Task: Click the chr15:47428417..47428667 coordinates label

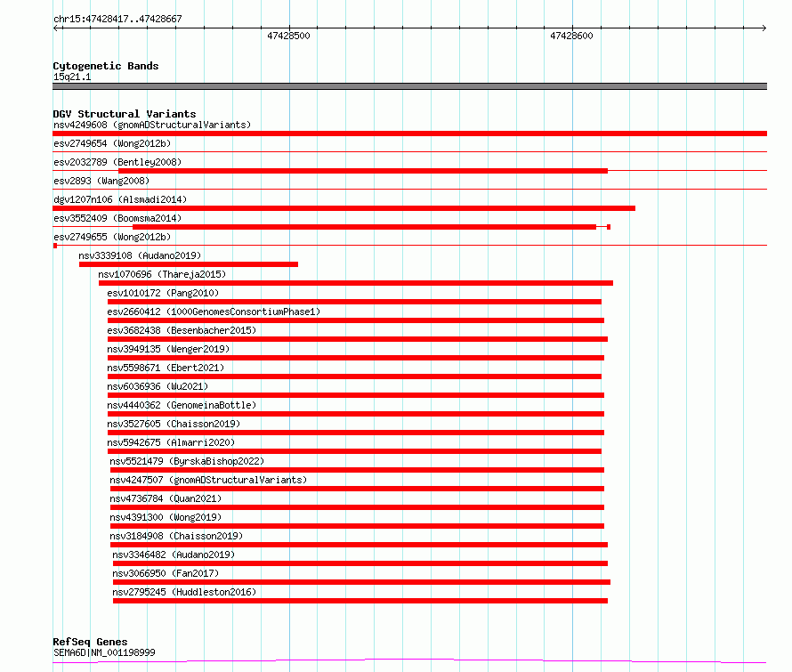Action: point(117,19)
